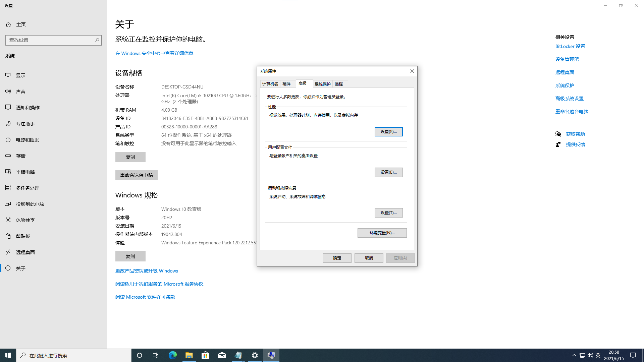The width and height of the screenshot is (644, 362).
Task: Click 确定 in system properties dialog
Action: coord(337,258)
